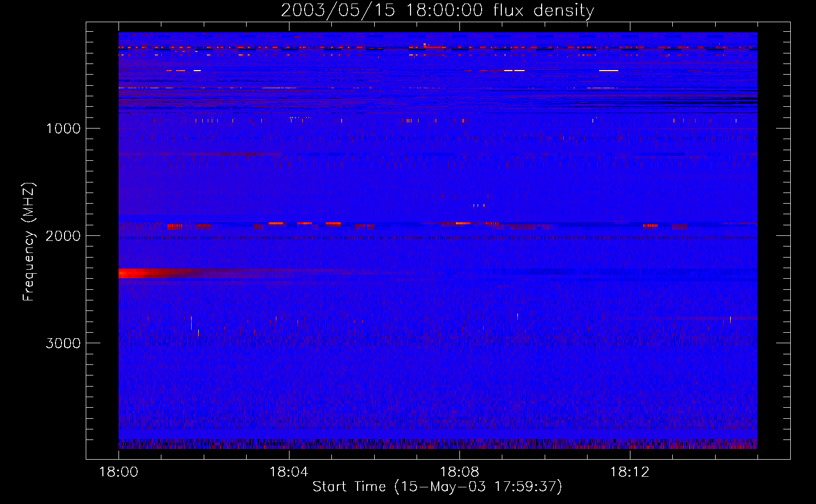Click the 18:00 time tick label

pos(119,472)
